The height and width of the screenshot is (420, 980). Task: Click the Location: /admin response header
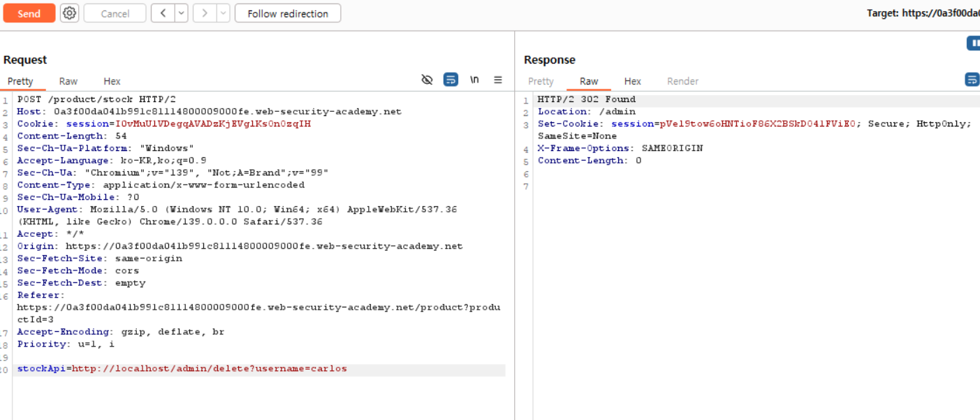tap(586, 111)
